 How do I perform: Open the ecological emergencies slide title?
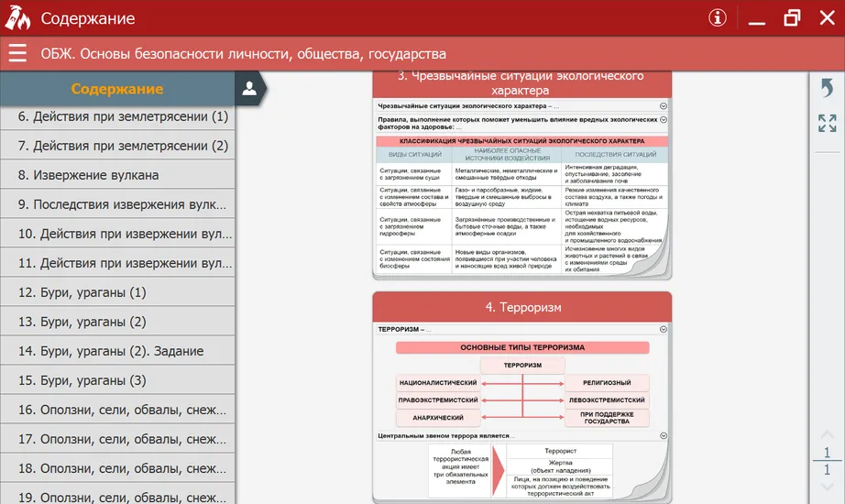(x=522, y=83)
